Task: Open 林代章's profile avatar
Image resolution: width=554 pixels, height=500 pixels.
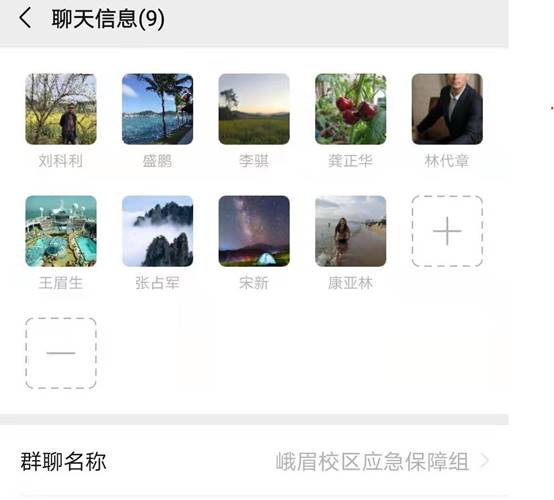Action: point(447,109)
